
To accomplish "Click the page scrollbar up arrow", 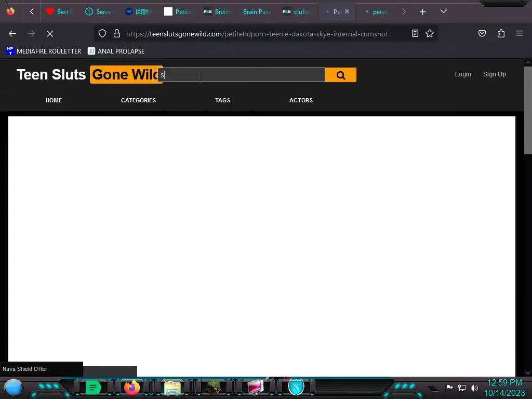I will click(x=528, y=62).
